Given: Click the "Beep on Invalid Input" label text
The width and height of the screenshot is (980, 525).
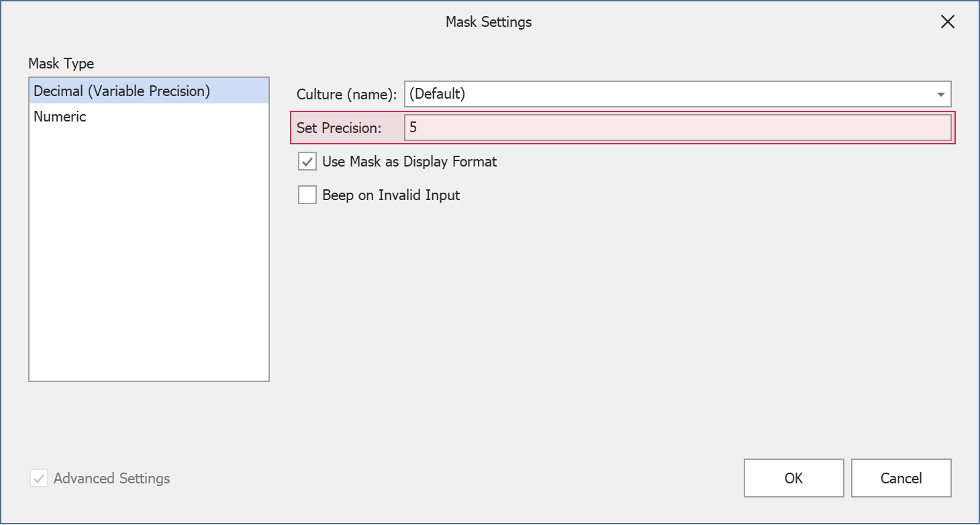Looking at the screenshot, I should [391, 195].
